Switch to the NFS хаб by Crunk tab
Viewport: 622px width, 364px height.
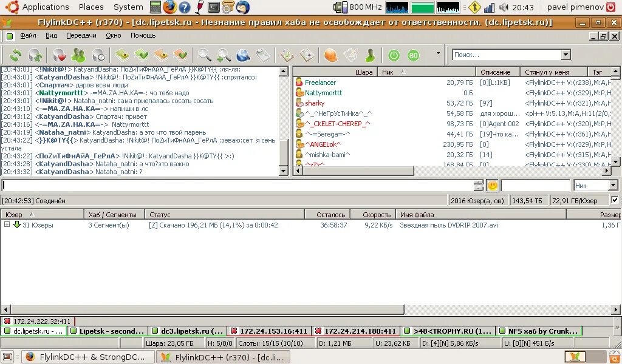coord(539,331)
